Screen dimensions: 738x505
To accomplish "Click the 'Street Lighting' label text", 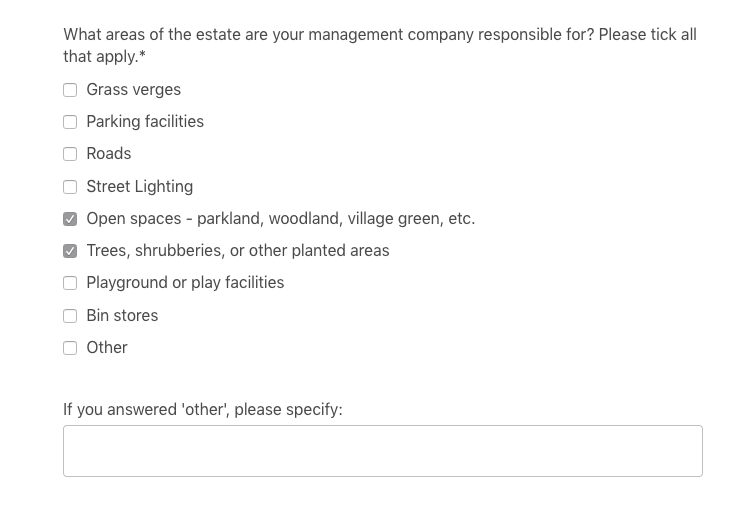I will (x=140, y=186).
